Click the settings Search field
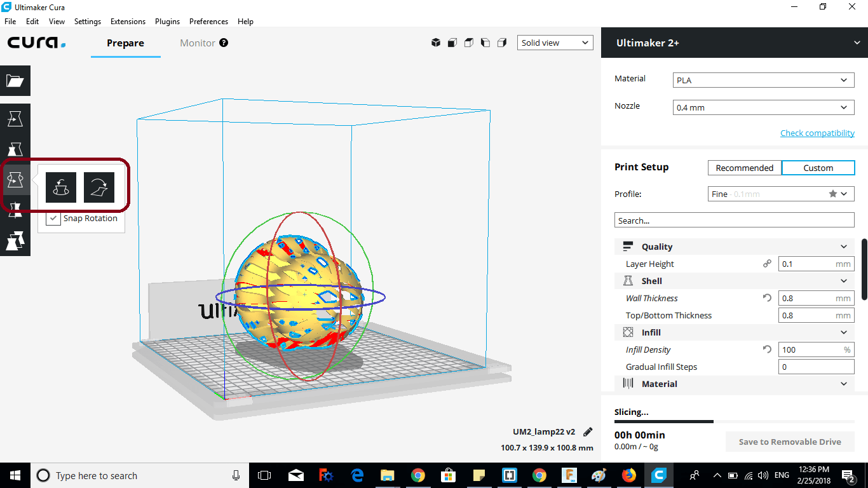This screenshot has width=868, height=488. [735, 220]
